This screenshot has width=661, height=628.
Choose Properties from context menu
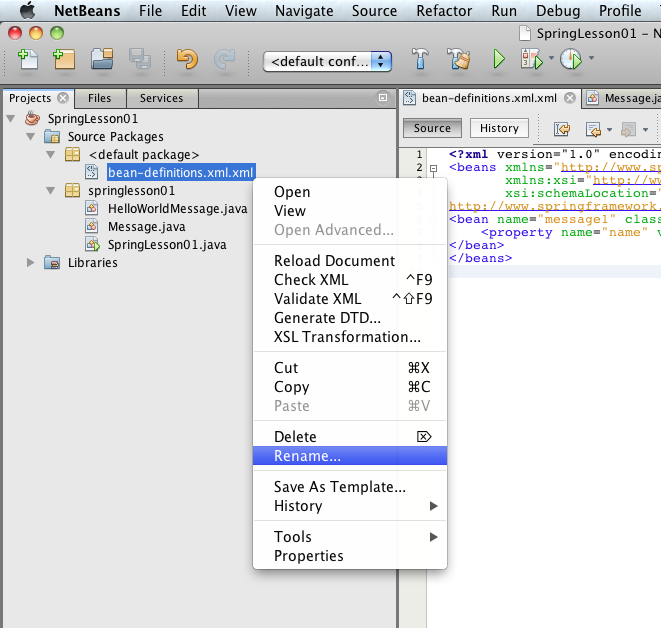350,556
